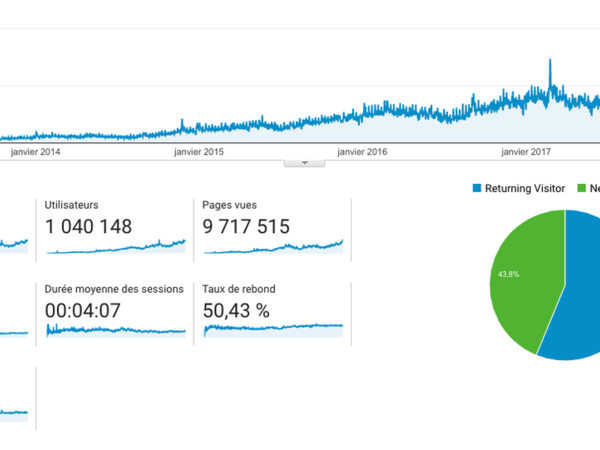The height and width of the screenshot is (450, 600).
Task: Click the highest spike in the timeline chart
Action: coord(550,64)
